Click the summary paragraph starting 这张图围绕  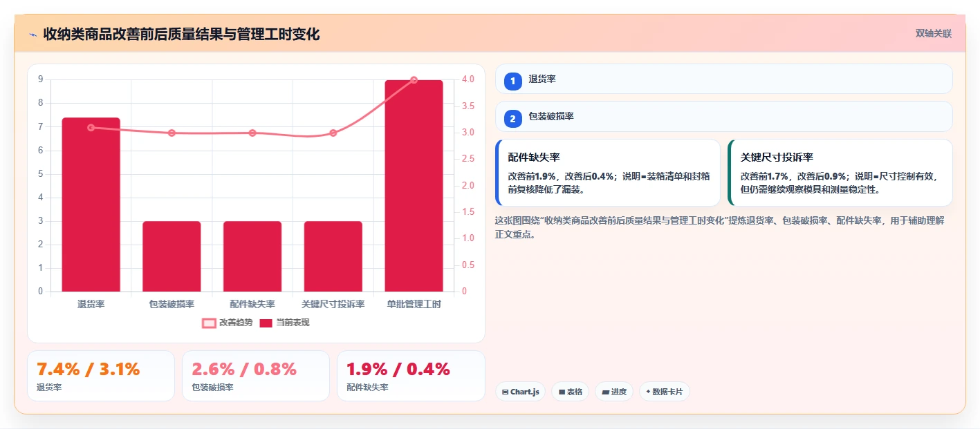click(720, 227)
